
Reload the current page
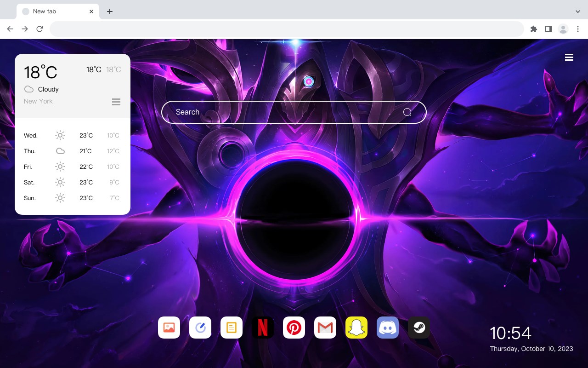40,29
